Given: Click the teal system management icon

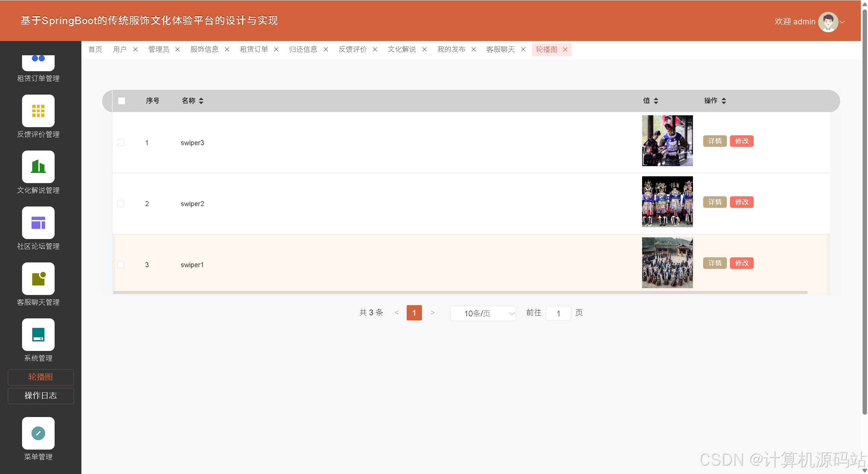Looking at the screenshot, I should pyautogui.click(x=38, y=335).
